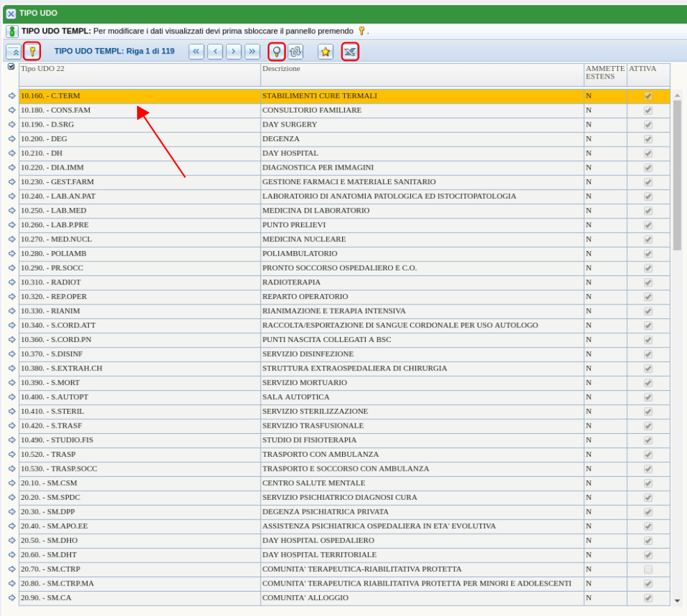The image size is (687, 616).
Task: Click the vertical scrollbar thumb of the table
Action: tap(677, 174)
